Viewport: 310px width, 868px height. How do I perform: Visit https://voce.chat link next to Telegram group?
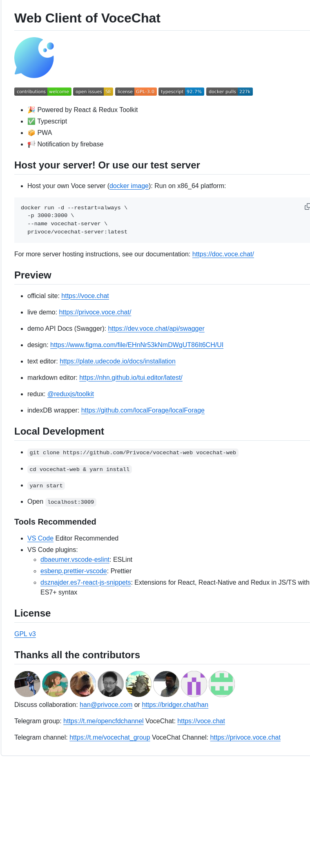tap(201, 721)
